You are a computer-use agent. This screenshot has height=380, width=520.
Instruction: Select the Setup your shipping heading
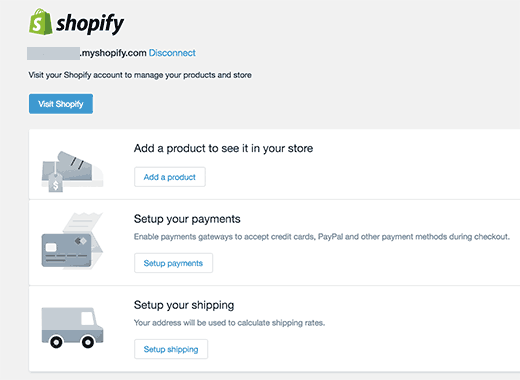pyautogui.click(x=184, y=305)
